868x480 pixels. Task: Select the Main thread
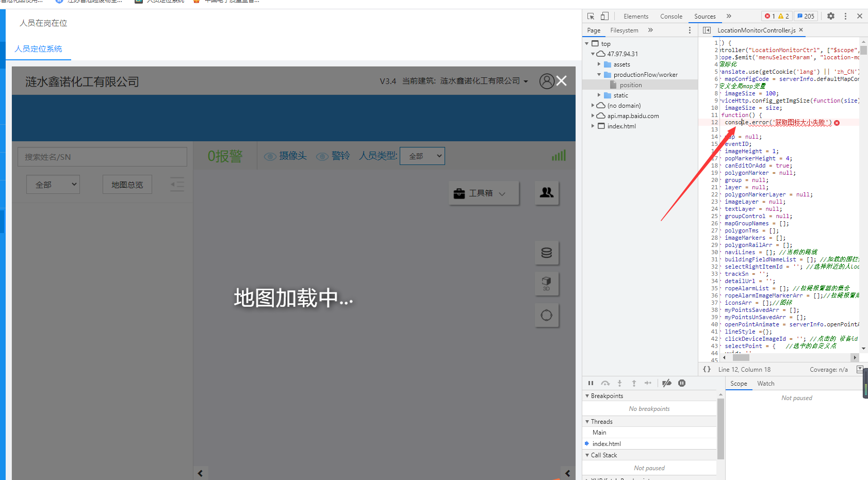(x=649, y=433)
